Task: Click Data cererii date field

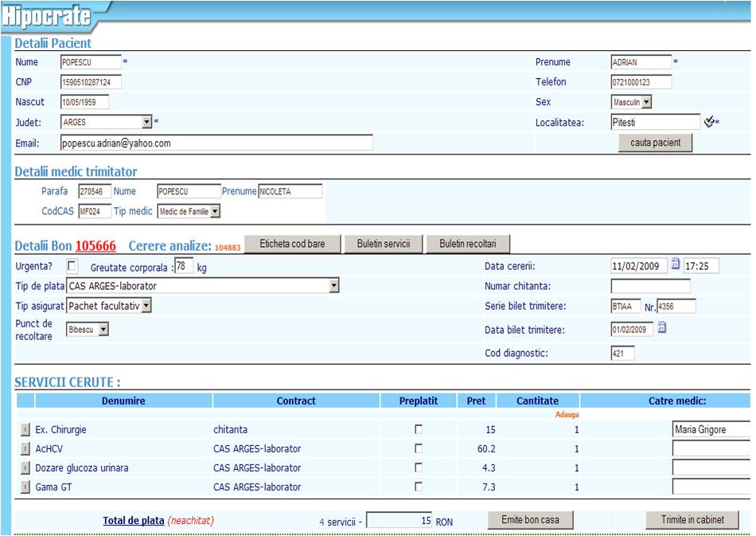Action: pyautogui.click(x=639, y=266)
